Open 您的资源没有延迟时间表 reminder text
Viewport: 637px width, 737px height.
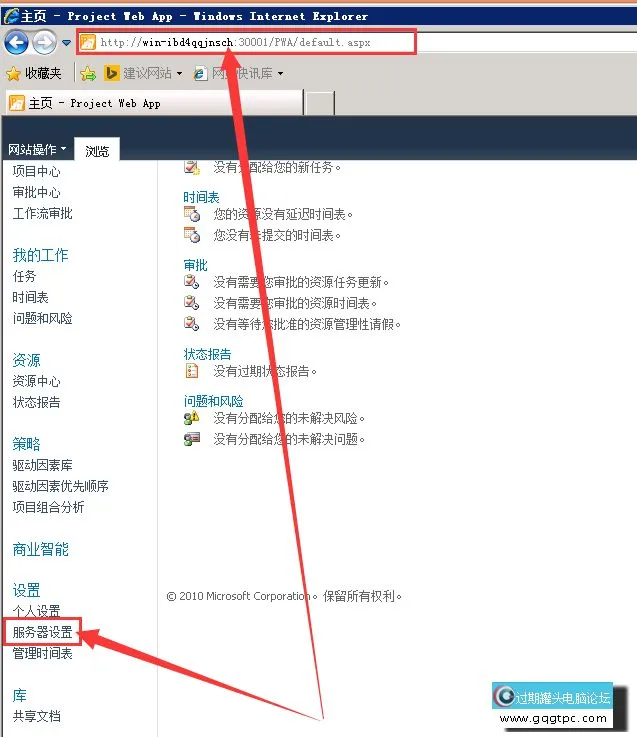[283, 214]
